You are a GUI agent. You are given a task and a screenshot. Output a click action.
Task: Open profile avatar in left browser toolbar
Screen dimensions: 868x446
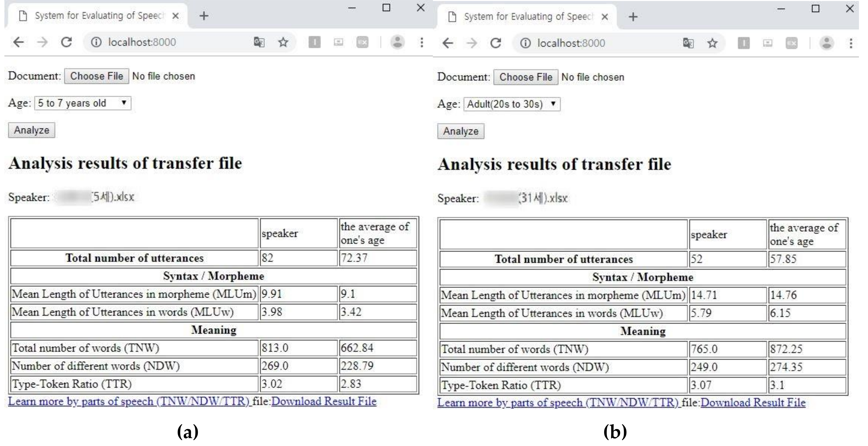(397, 42)
